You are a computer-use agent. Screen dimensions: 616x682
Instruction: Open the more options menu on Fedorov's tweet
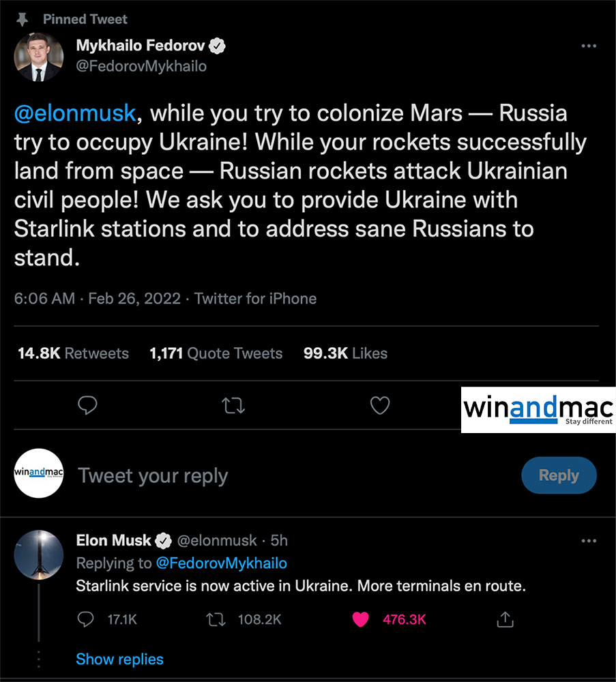point(588,46)
